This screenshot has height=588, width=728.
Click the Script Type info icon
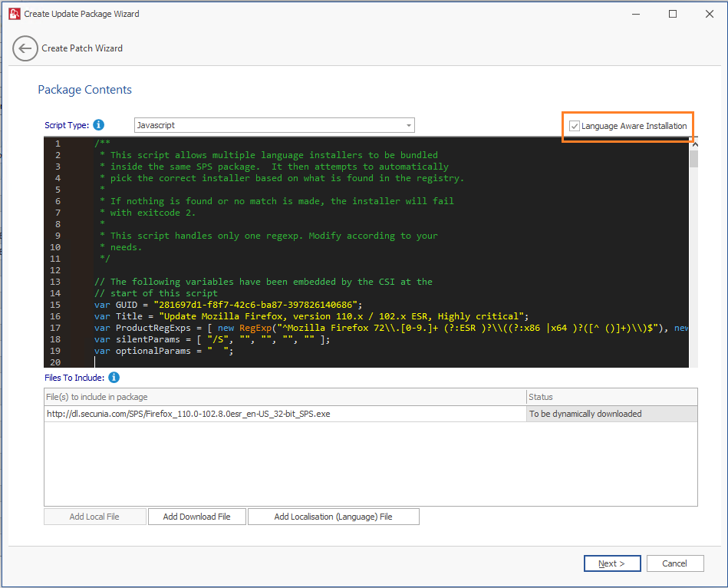pyautogui.click(x=98, y=125)
